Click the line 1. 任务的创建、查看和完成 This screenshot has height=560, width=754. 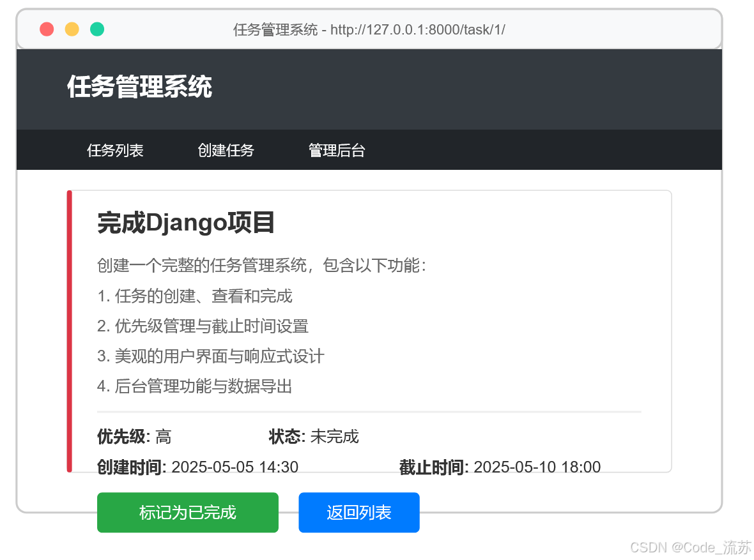(195, 296)
